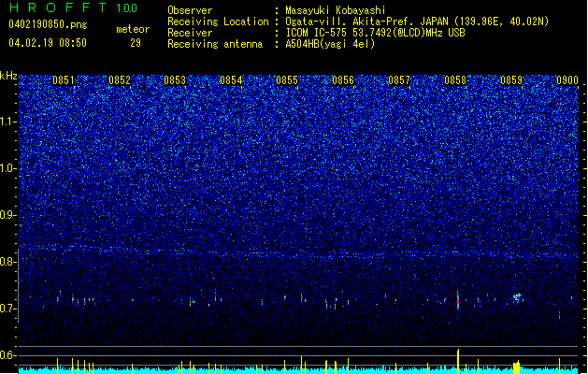Click the 0.8 kHz axis label
The width and height of the screenshot is (588, 374).
click(8, 262)
